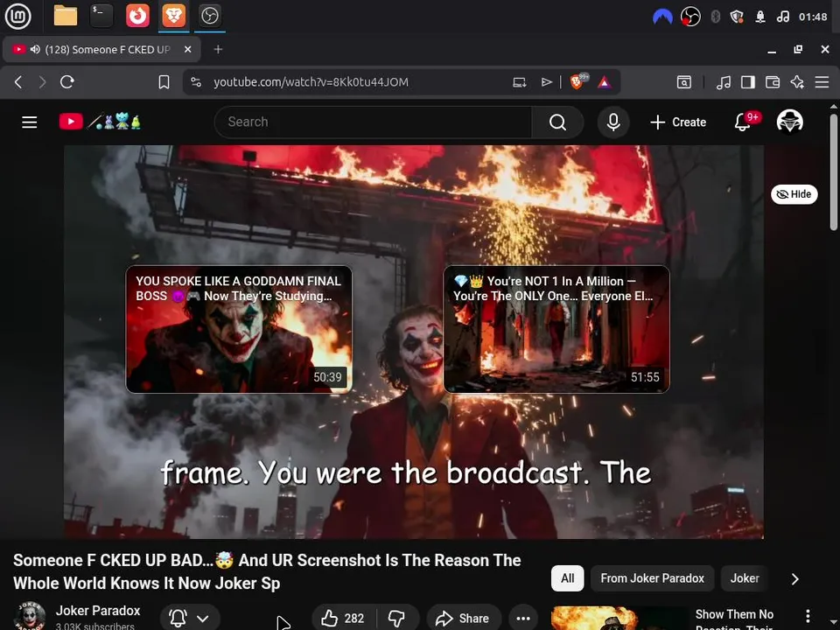Open the Brave Wallet icon
This screenshot has width=840, height=630.
(x=773, y=82)
